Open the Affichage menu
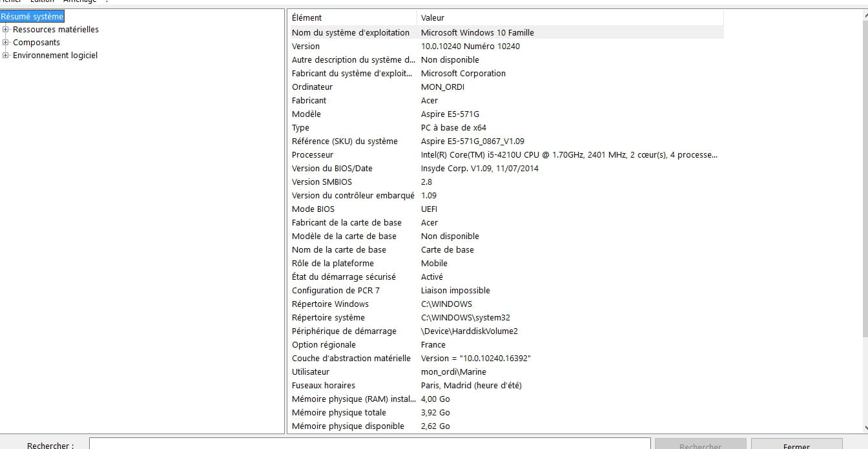 pos(79,1)
